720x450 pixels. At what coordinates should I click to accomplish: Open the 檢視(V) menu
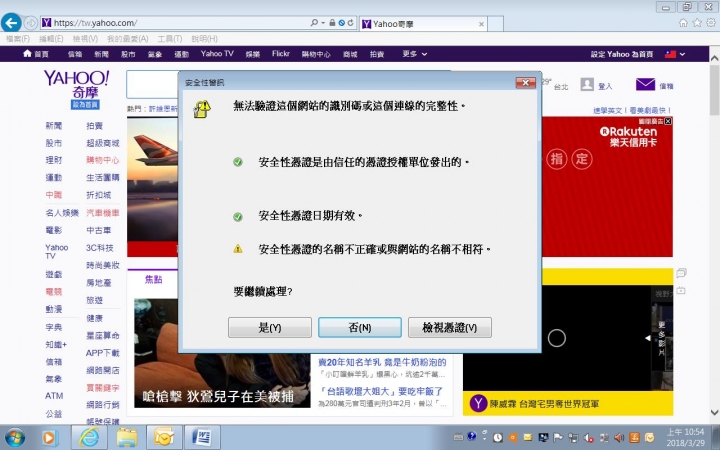[x=85, y=39]
